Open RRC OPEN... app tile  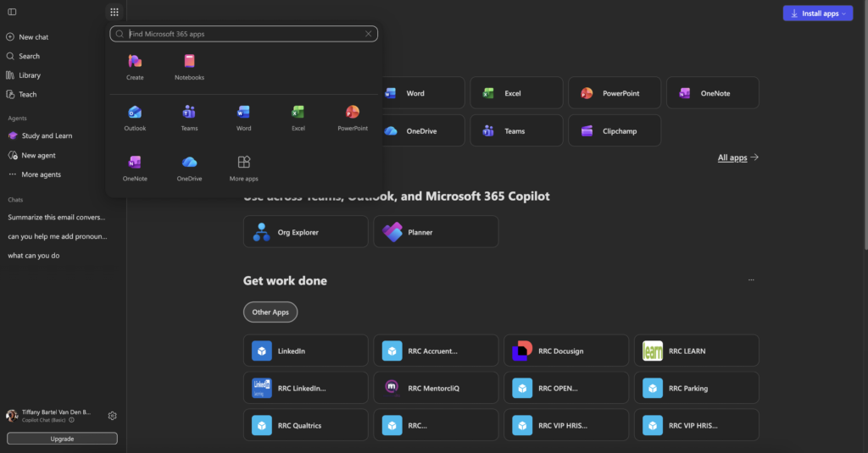566,388
